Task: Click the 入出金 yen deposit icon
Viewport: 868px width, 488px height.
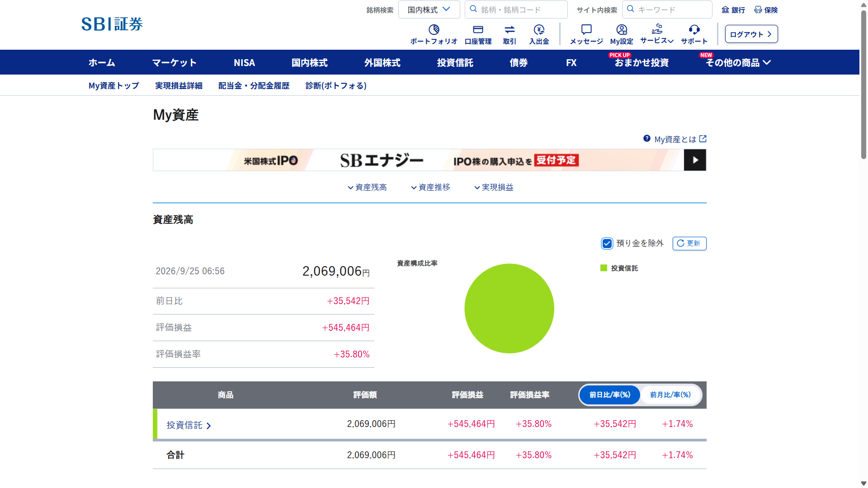Action: coord(539,30)
